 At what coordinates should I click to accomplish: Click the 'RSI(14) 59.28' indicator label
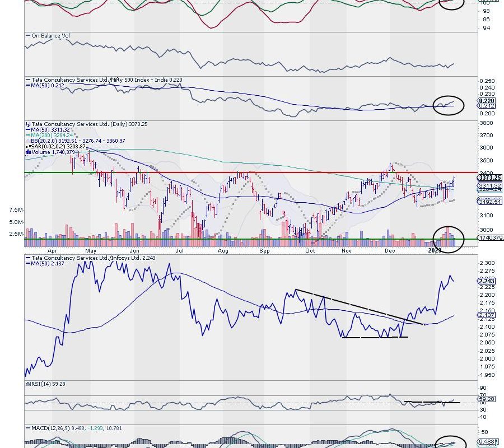[x=48, y=384]
